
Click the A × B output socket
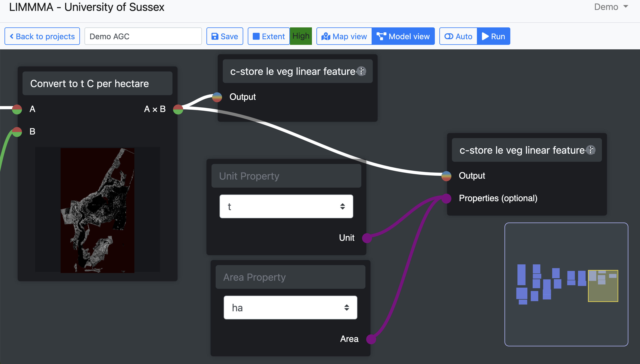coord(178,109)
